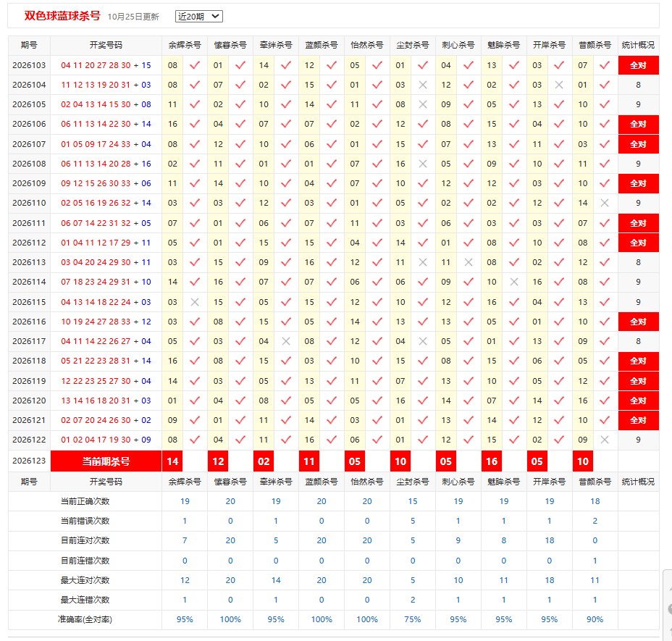Click the 最大连错次数 row label
The height and width of the screenshot is (641, 672).
coord(85,600)
